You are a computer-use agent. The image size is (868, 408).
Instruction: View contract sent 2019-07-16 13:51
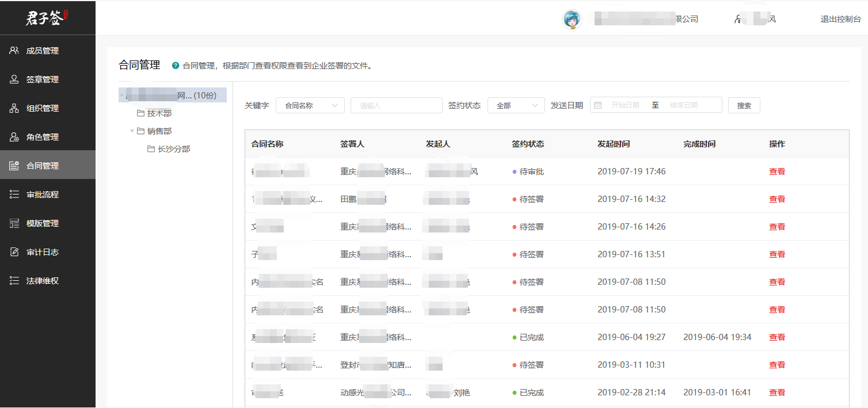pos(777,254)
